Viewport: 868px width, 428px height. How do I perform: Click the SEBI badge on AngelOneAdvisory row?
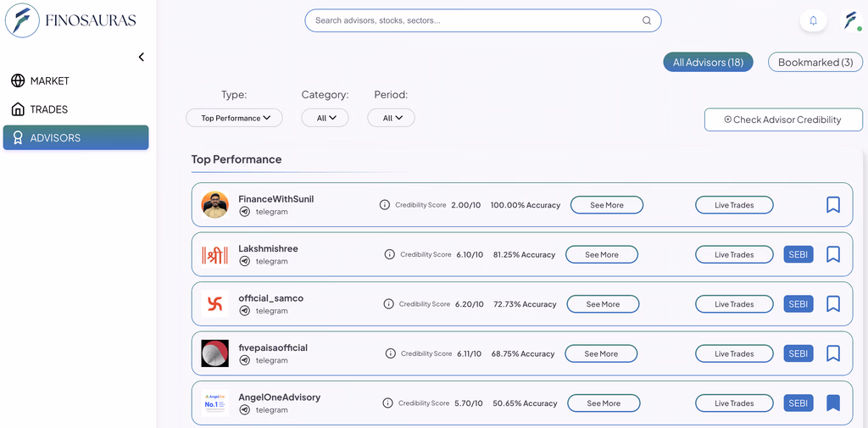tap(798, 403)
